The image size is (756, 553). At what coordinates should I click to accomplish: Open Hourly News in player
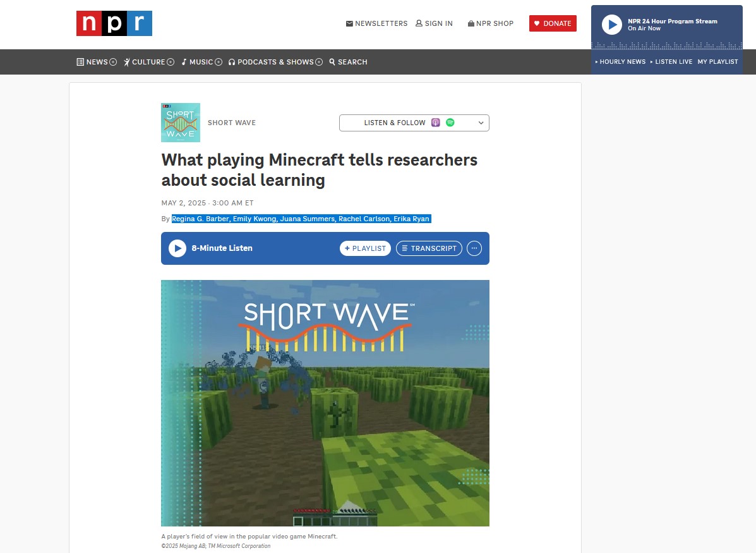click(x=620, y=62)
